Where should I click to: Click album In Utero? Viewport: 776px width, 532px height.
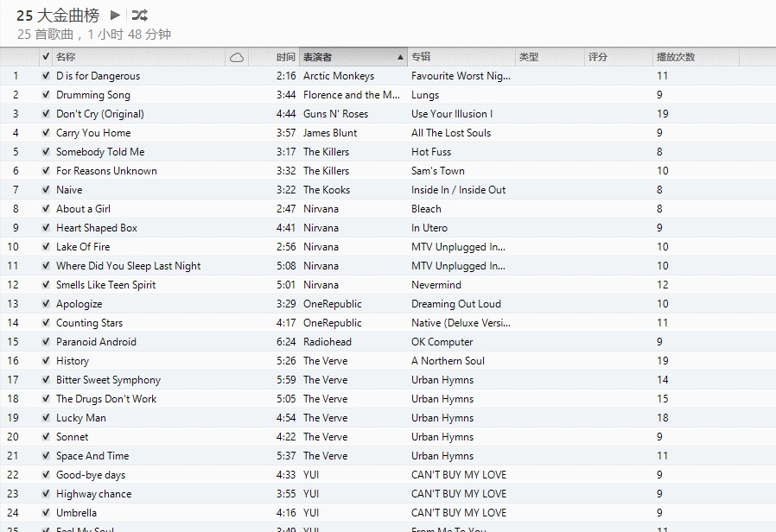[429, 228]
